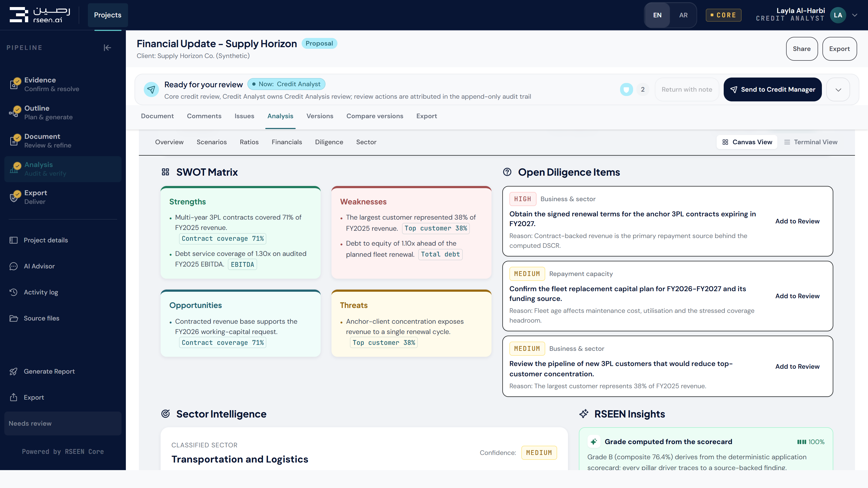Open the Export tab in document tabs
The width and height of the screenshot is (868, 488).
tap(427, 116)
